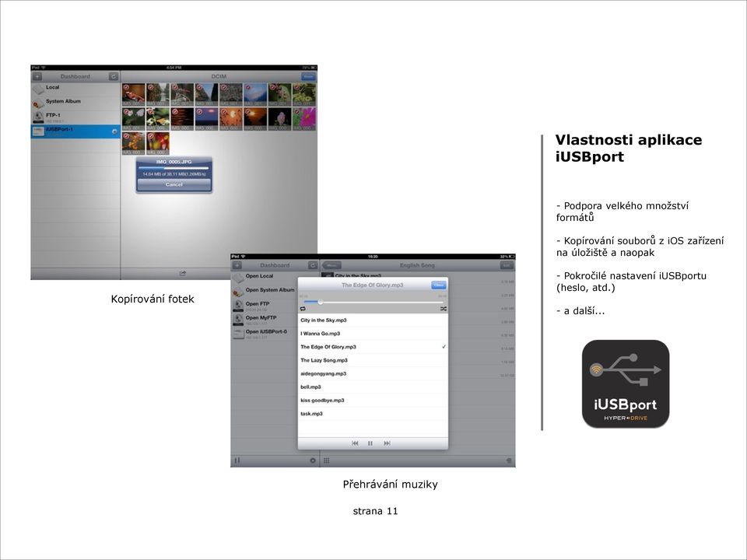Tap trash icon in English Song toolbar

508,460
